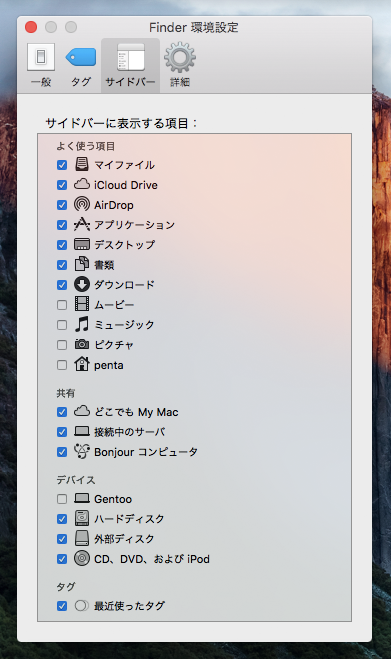Click the よく使う項目 section header
Screen dimensions: 391x659
(86, 146)
